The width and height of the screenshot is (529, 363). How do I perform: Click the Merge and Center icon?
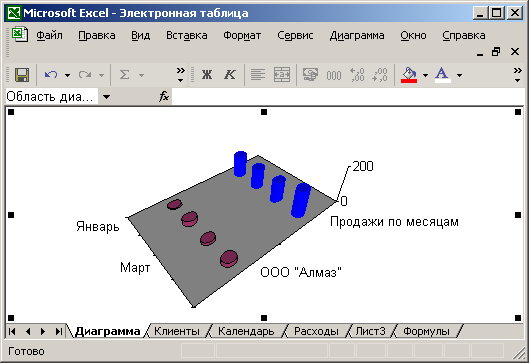point(282,75)
